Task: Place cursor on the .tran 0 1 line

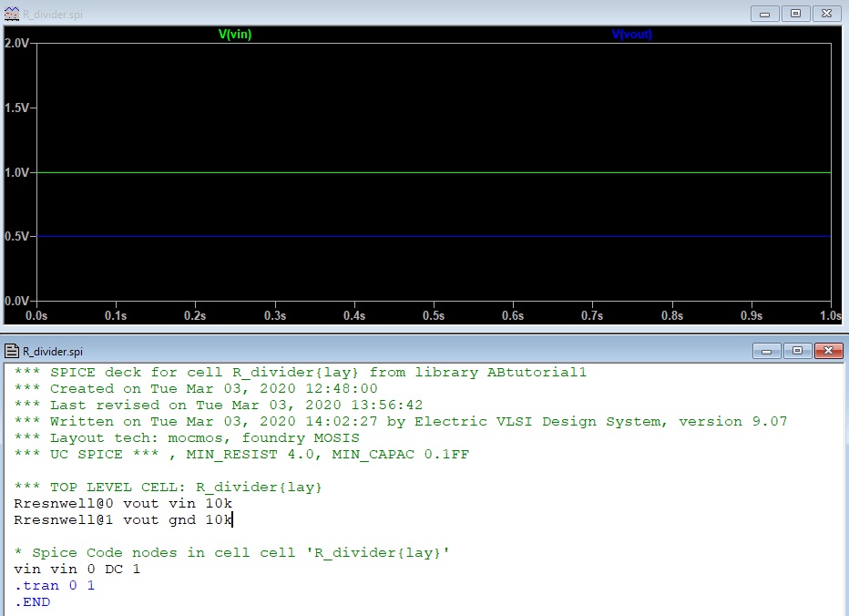Action: 55,586
